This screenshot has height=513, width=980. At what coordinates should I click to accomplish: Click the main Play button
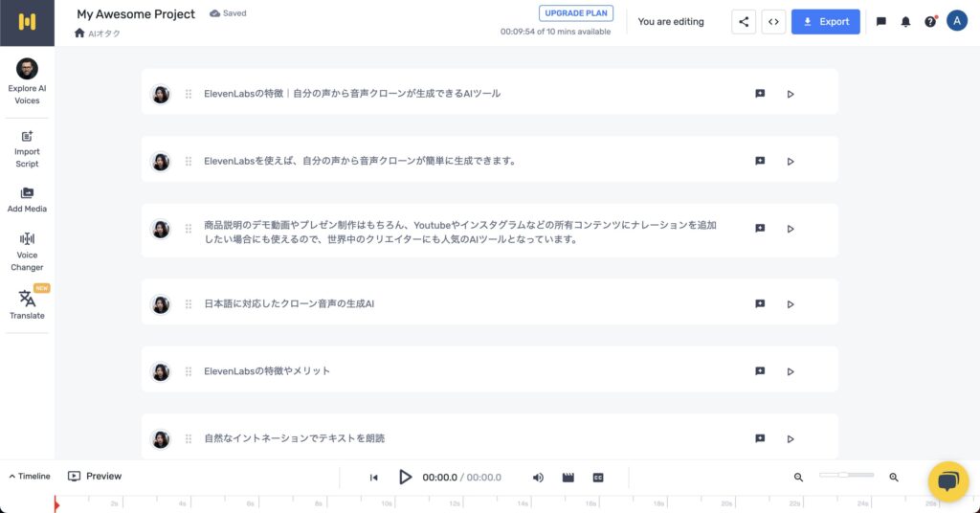point(405,478)
